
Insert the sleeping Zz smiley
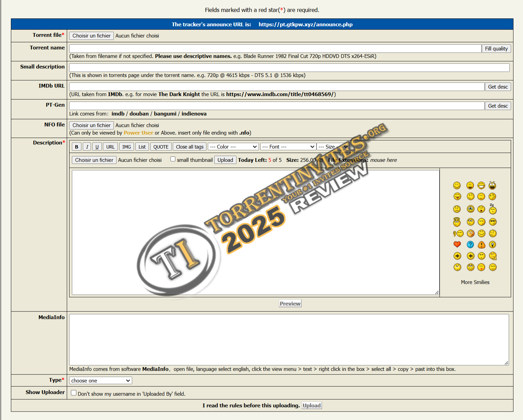tap(493, 208)
